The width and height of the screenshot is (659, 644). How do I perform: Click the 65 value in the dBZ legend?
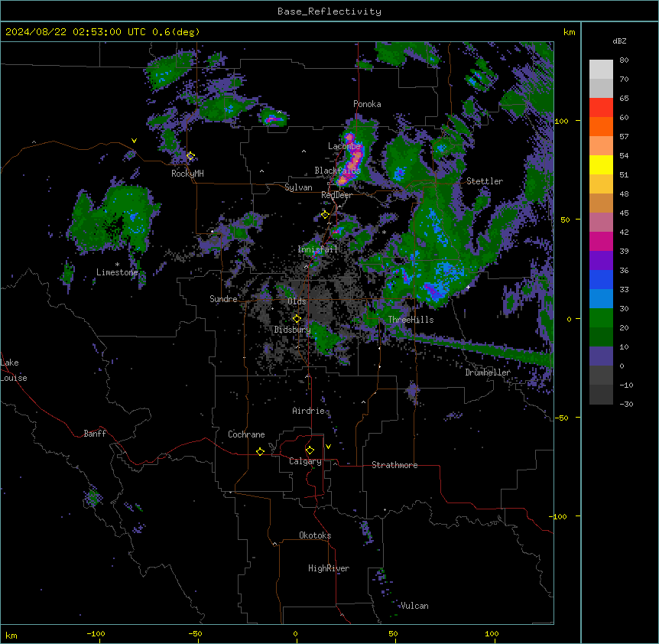tap(624, 99)
